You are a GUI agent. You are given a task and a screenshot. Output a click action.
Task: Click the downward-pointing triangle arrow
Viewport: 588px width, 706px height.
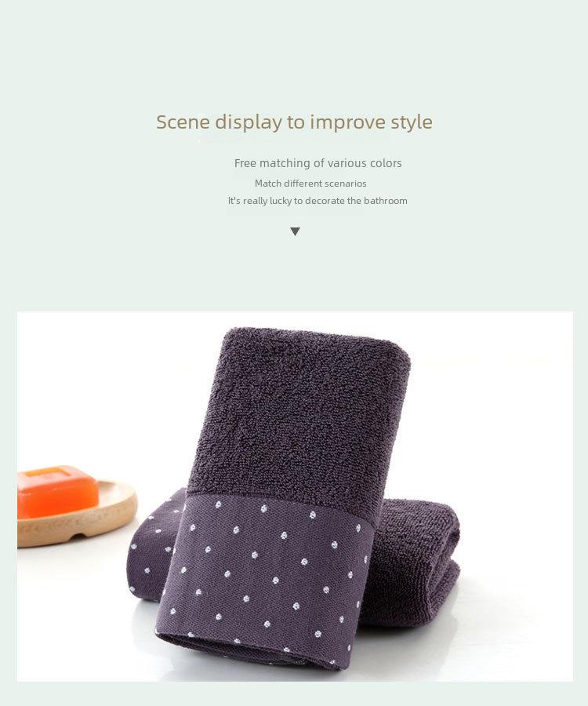[295, 231]
